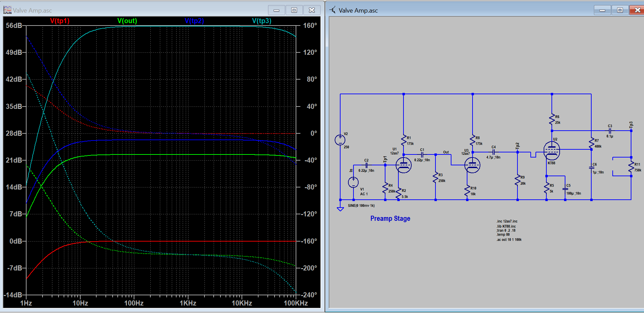Click the V1 AC input source symbol
The width and height of the screenshot is (644, 313).
353,182
